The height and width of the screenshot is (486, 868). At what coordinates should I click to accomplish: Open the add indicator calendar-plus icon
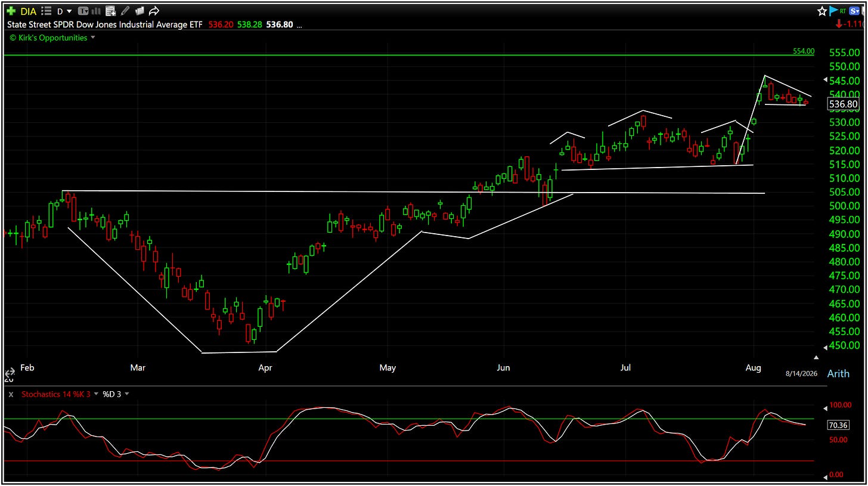coord(110,11)
